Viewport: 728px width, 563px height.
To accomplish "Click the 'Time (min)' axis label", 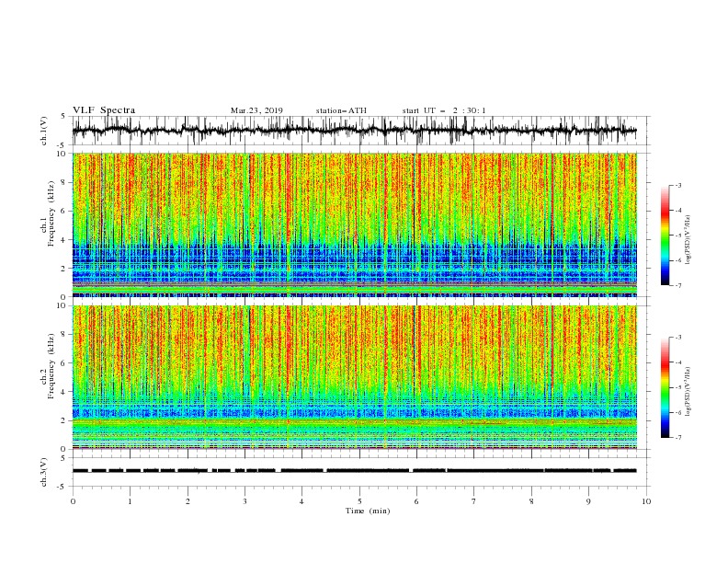I will tap(368, 511).
